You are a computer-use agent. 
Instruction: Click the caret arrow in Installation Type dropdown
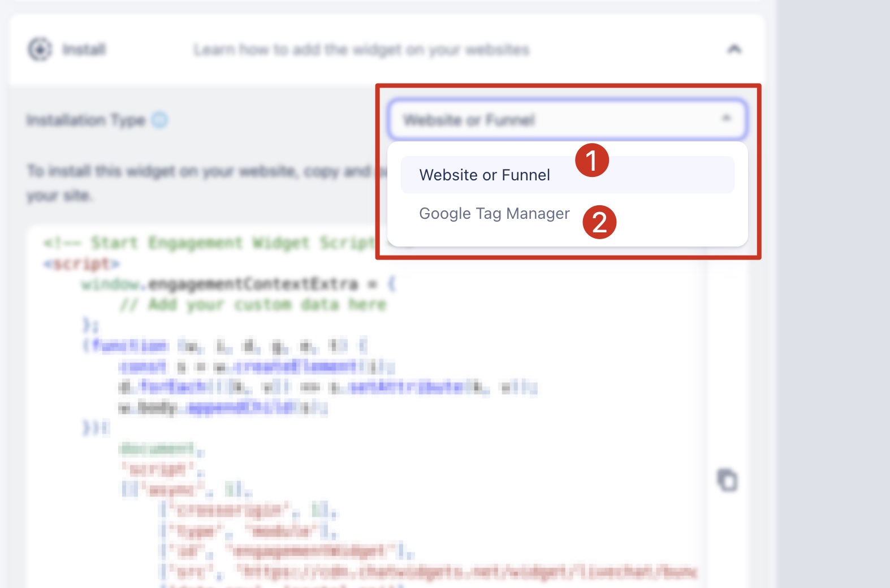pos(727,119)
